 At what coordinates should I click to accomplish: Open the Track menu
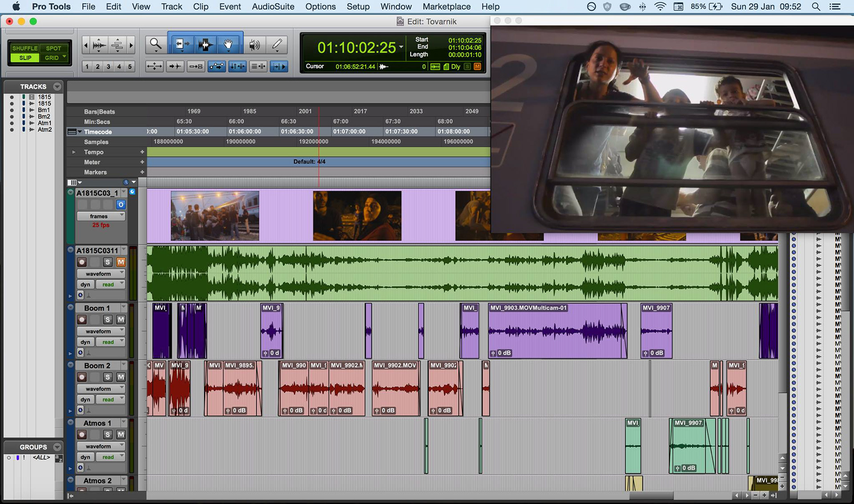(172, 7)
